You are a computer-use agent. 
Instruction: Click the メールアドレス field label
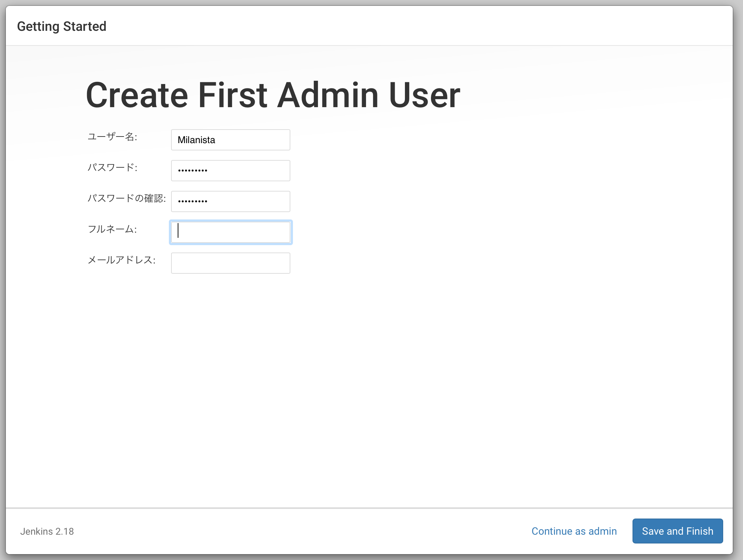pyautogui.click(x=122, y=260)
